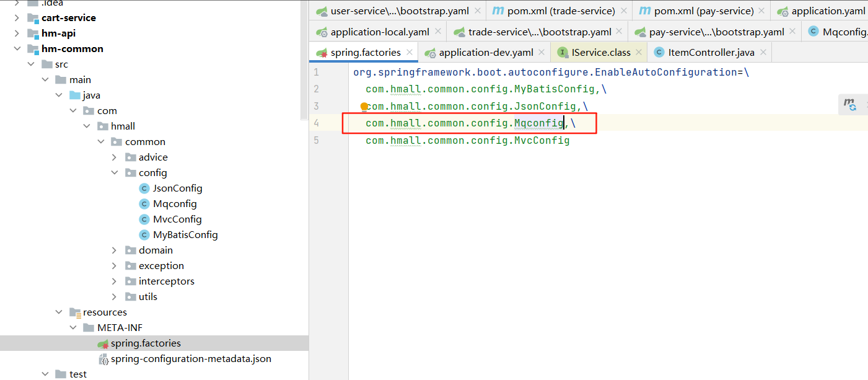This screenshot has height=380, width=868.
Task: Expand the domain package node
Action: point(115,250)
